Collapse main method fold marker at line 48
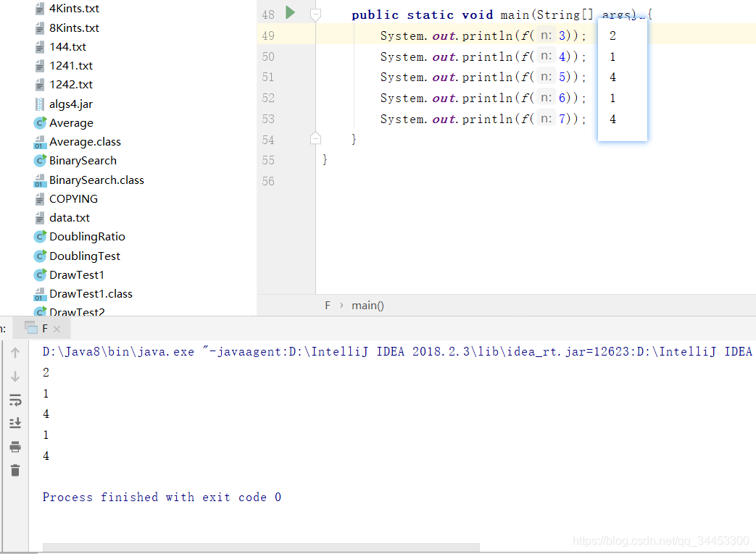The height and width of the screenshot is (554, 756). coord(315,14)
